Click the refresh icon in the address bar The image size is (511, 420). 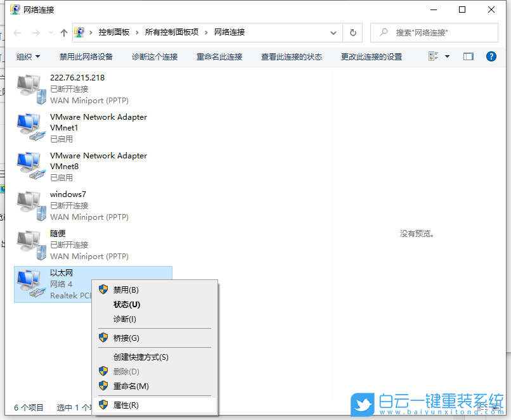[x=353, y=32]
